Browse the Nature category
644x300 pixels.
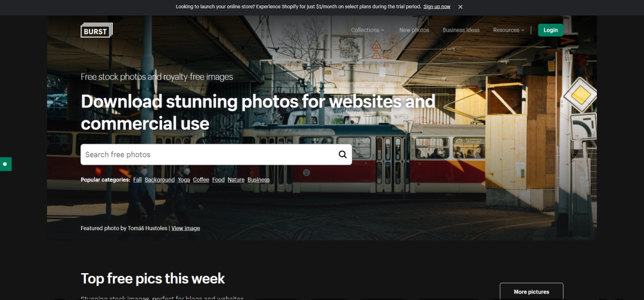coord(236,180)
